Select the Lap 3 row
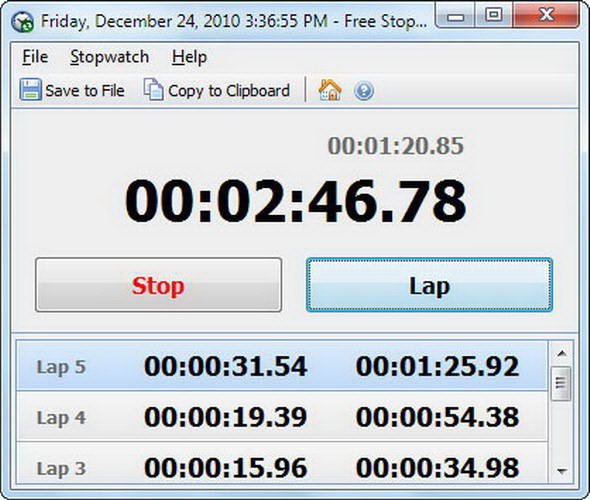Image resolution: width=590 pixels, height=500 pixels. tap(282, 464)
